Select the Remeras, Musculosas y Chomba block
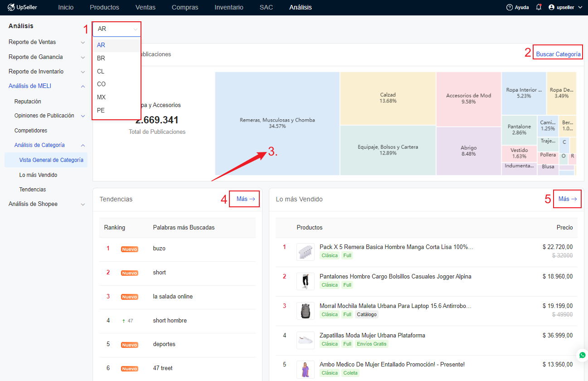The height and width of the screenshot is (381, 588). pyautogui.click(x=277, y=123)
